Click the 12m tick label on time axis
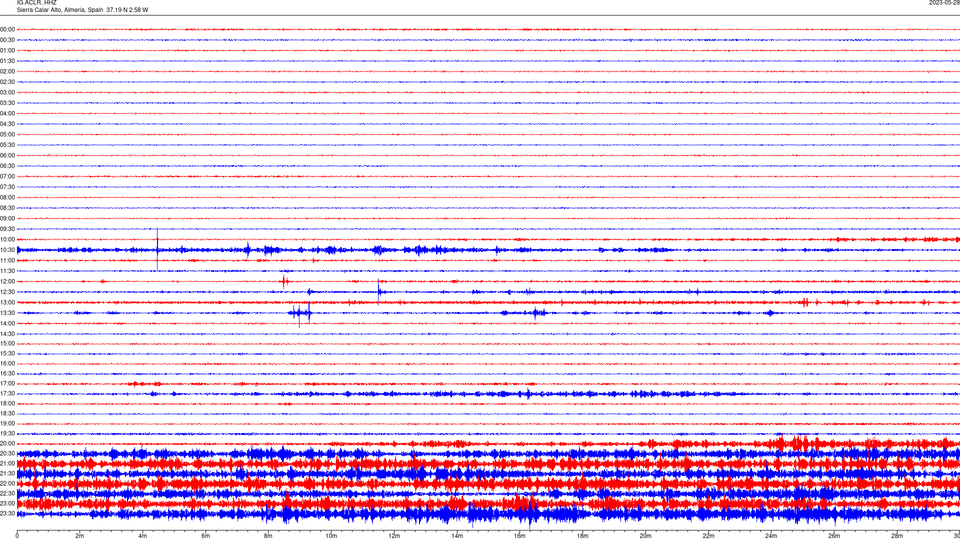Image resolution: width=960 pixels, height=540 pixels. click(394, 536)
